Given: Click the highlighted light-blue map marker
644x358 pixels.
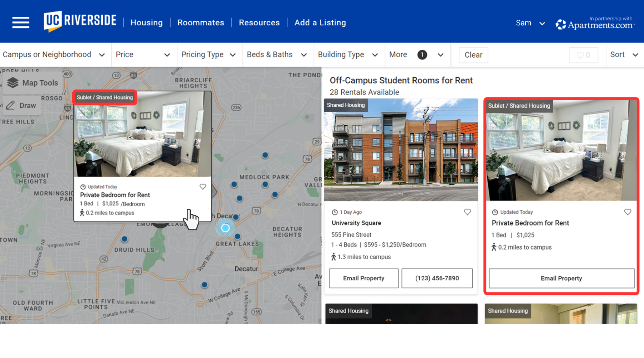Looking at the screenshot, I should 225,228.
